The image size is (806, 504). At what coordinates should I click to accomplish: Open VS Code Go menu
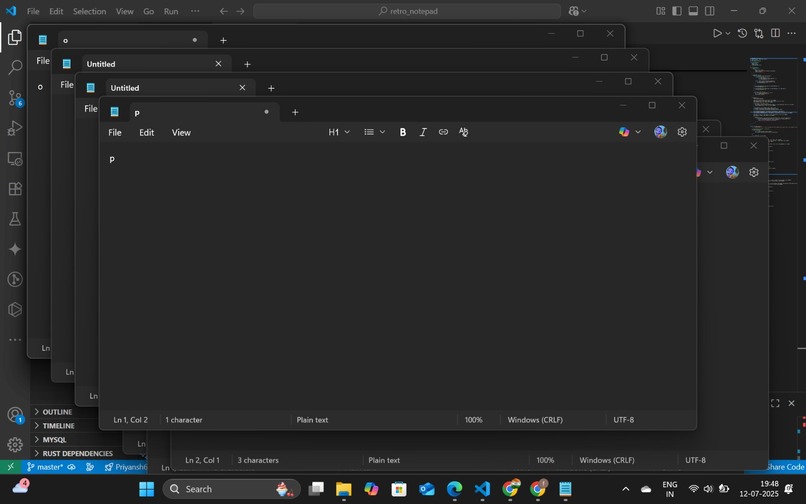[x=149, y=11]
